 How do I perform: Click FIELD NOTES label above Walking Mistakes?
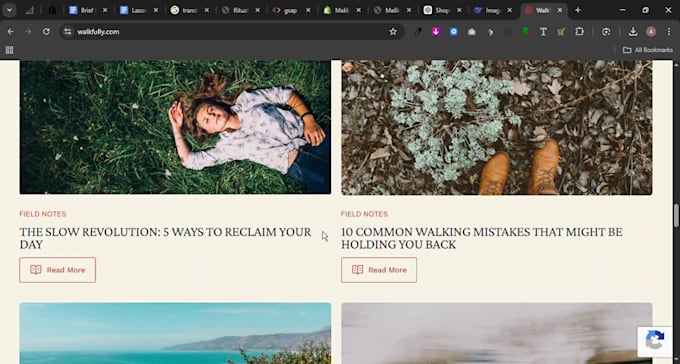pyautogui.click(x=364, y=214)
